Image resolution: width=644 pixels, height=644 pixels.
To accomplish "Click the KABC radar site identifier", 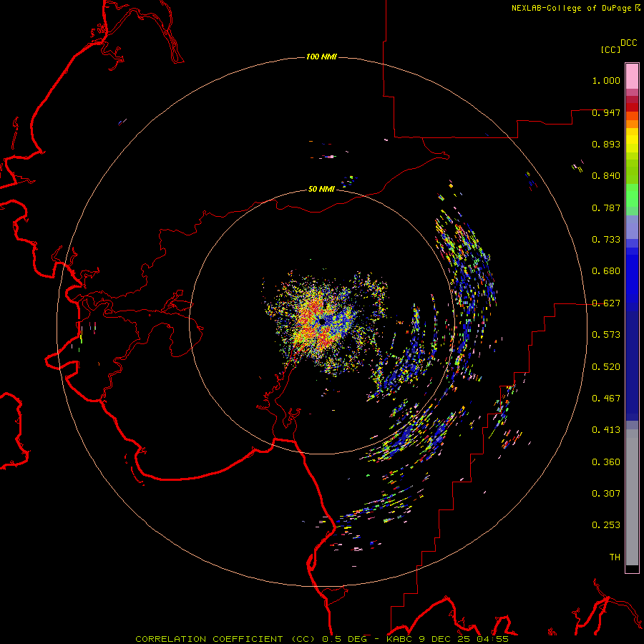I will coord(401,639).
